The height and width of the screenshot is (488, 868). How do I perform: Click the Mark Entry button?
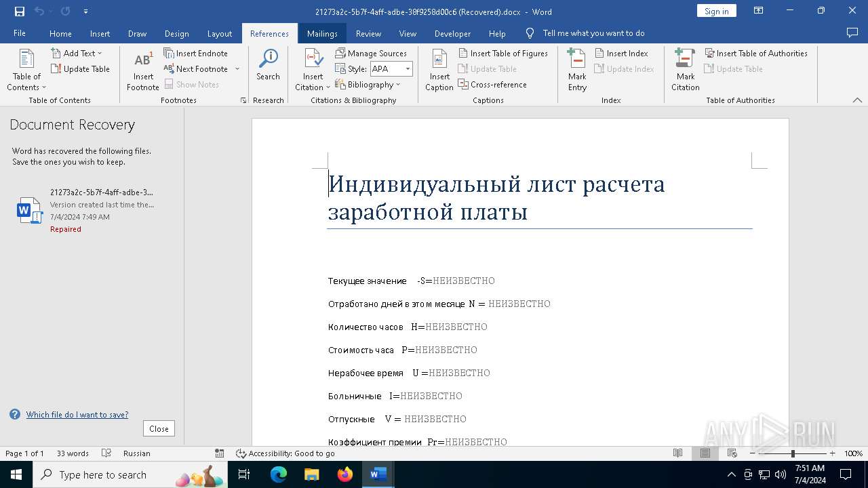click(577, 70)
